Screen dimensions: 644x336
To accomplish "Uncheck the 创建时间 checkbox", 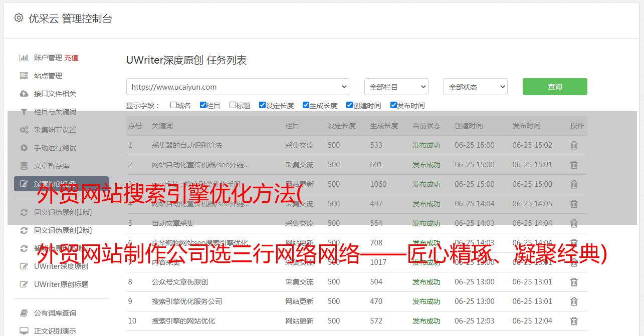I will tap(349, 105).
